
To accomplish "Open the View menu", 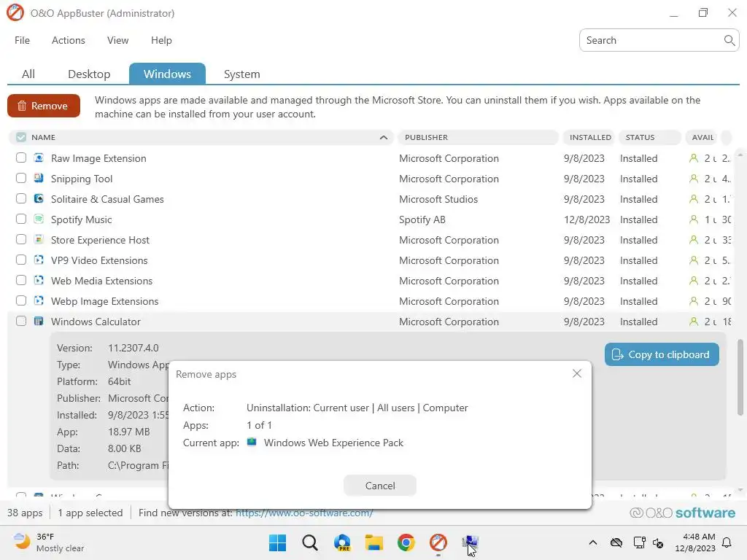I will click(117, 41).
